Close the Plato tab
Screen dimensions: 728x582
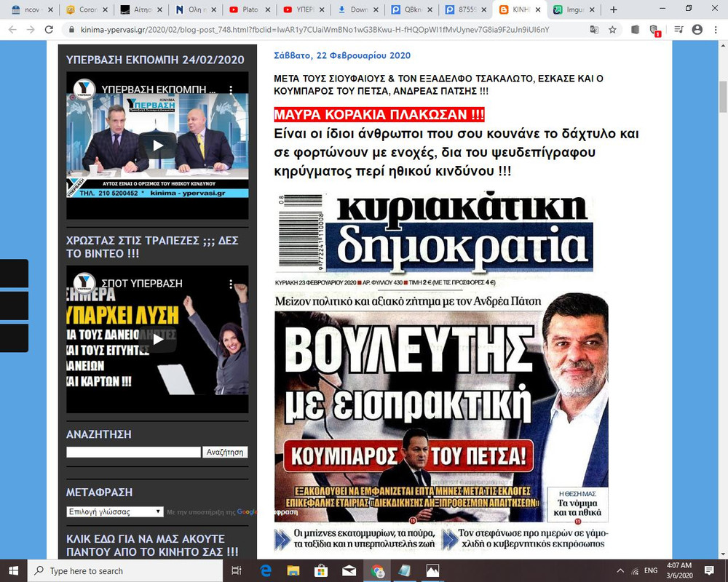pyautogui.click(x=268, y=9)
